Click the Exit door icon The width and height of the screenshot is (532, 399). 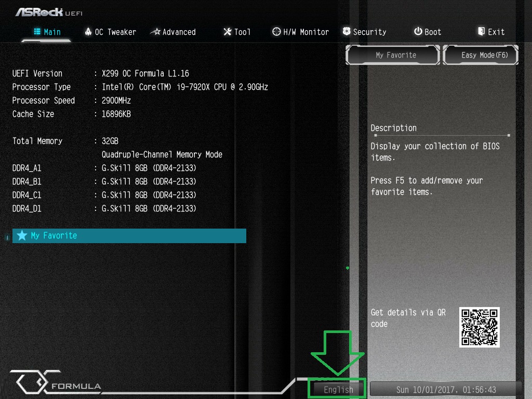(481, 31)
